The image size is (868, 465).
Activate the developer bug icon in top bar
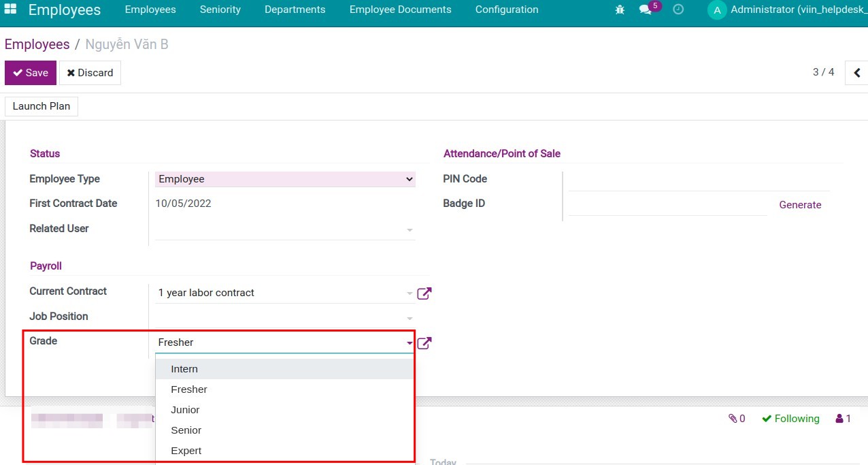tap(619, 10)
